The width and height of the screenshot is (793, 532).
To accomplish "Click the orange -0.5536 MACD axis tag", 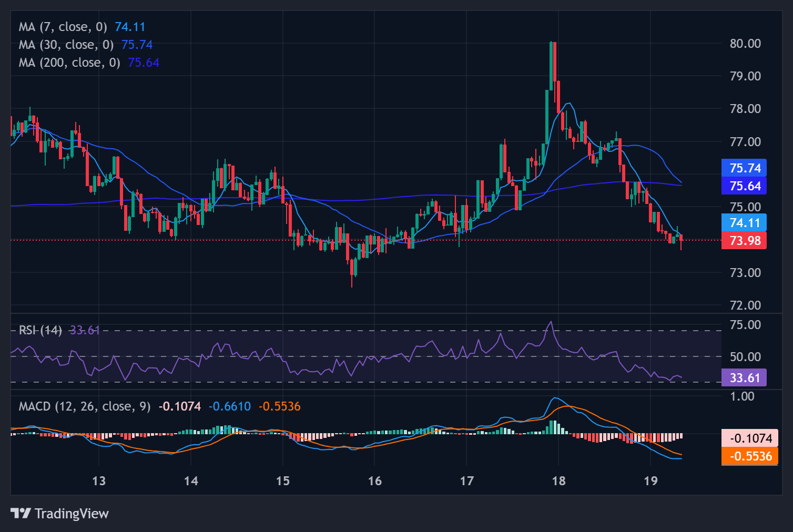I will [750, 456].
